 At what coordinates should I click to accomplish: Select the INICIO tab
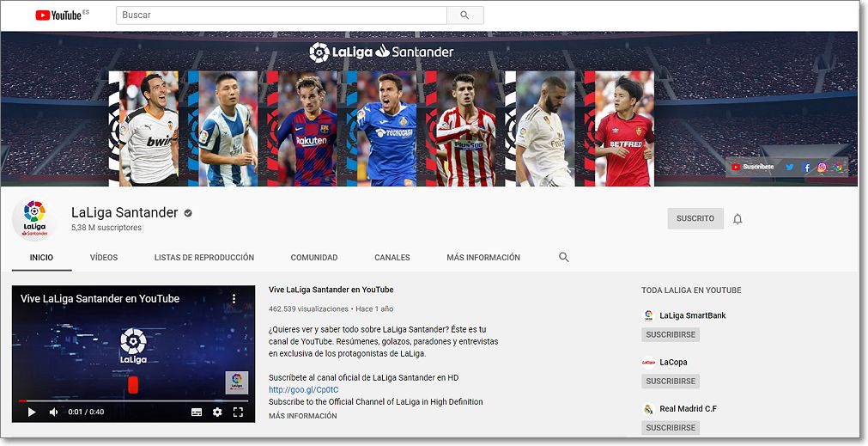41,257
